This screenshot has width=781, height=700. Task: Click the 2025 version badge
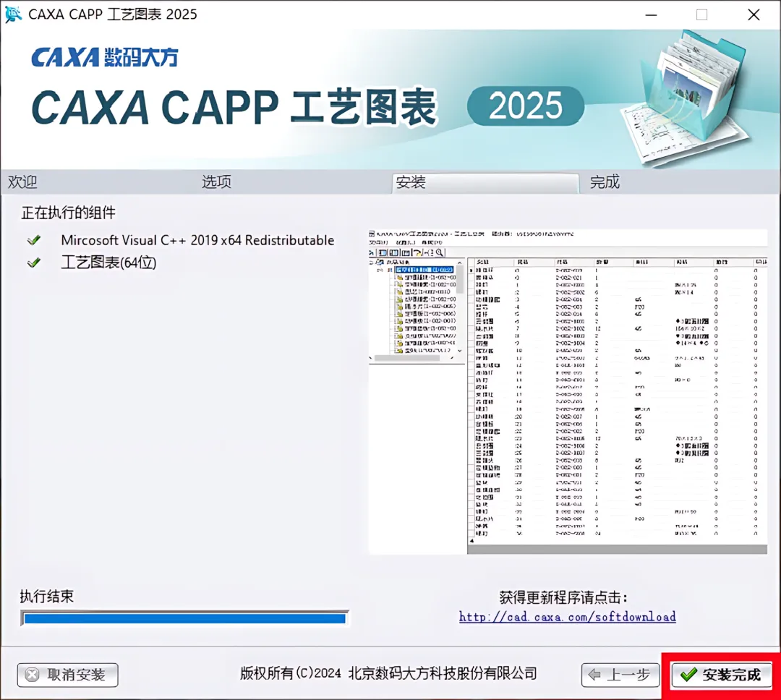526,106
